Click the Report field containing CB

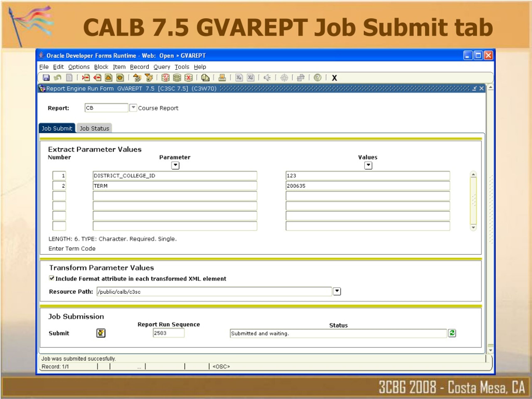(x=107, y=108)
